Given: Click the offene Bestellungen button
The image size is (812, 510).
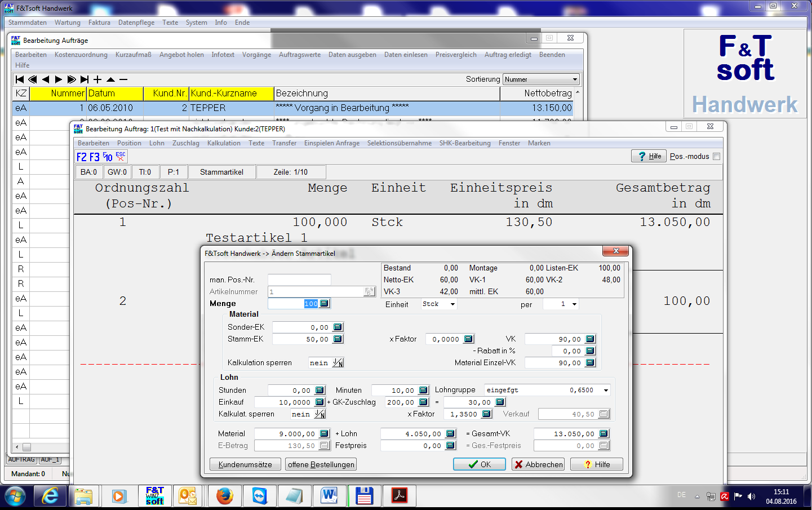Looking at the screenshot, I should coord(321,464).
